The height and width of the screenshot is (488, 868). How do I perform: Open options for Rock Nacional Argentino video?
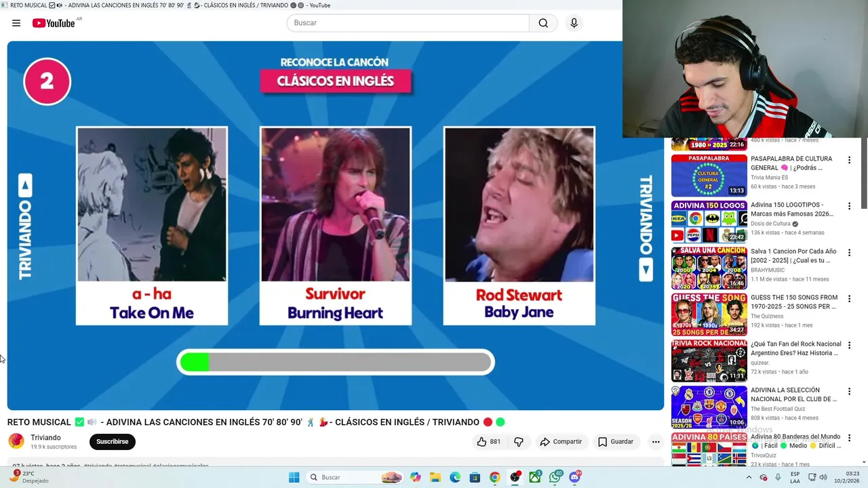tap(849, 345)
